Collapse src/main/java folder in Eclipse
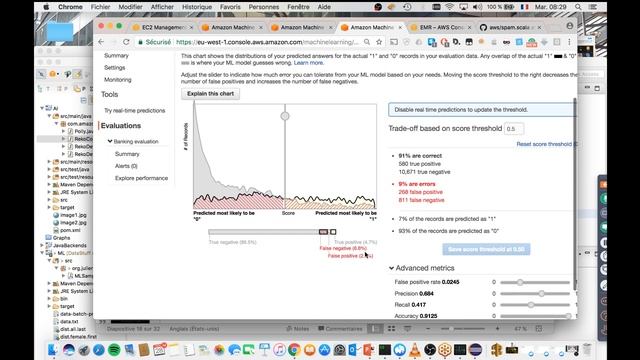The image size is (640, 360). (49, 116)
